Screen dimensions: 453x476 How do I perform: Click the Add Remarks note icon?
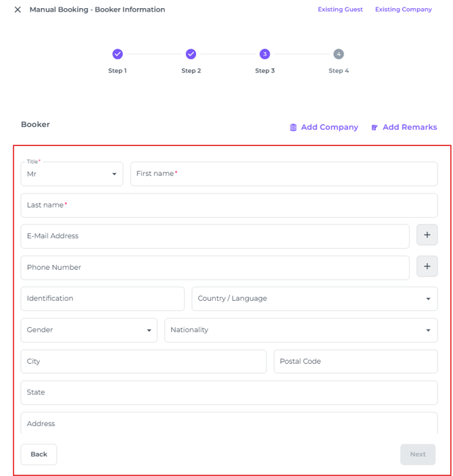tap(375, 127)
